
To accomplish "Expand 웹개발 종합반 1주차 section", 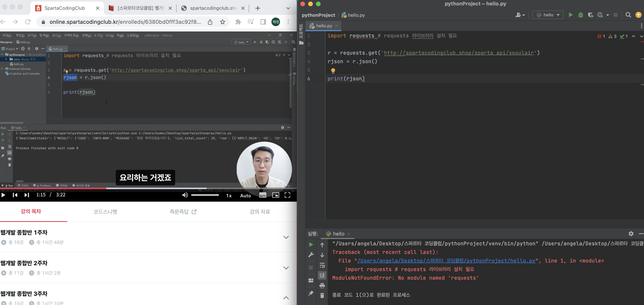I will [x=286, y=237].
